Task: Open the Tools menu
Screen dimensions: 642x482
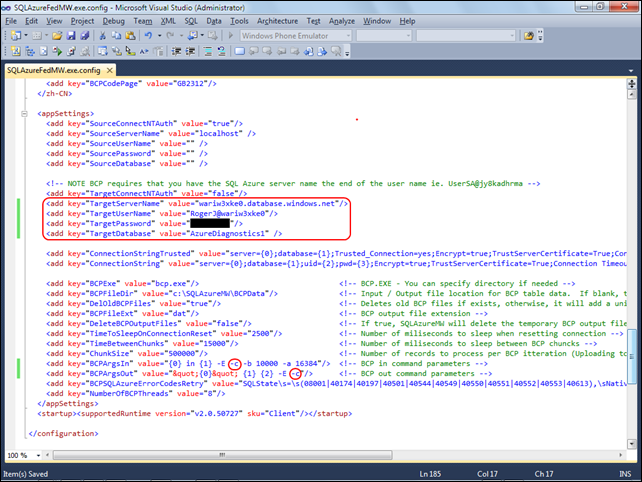Action: (239, 21)
